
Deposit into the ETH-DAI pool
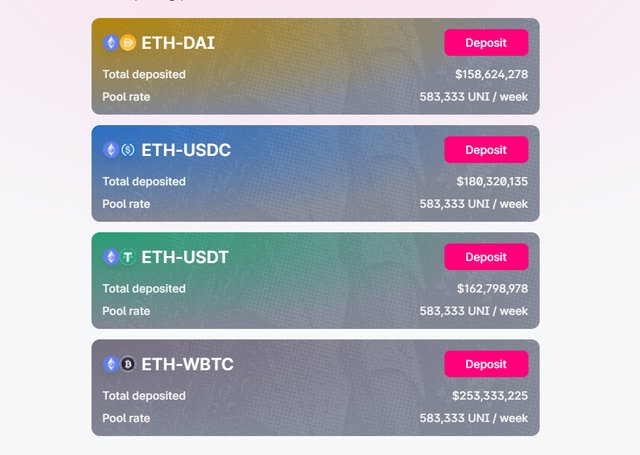[486, 42]
